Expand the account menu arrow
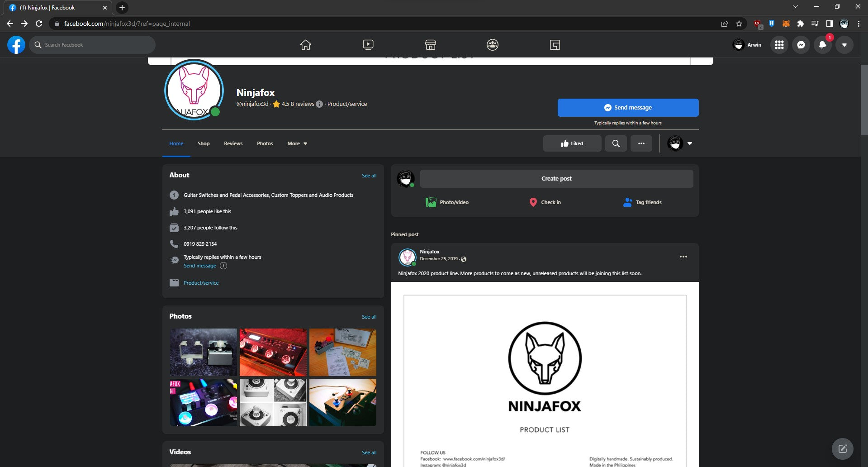Viewport: 868px width, 467px height. coord(689,143)
